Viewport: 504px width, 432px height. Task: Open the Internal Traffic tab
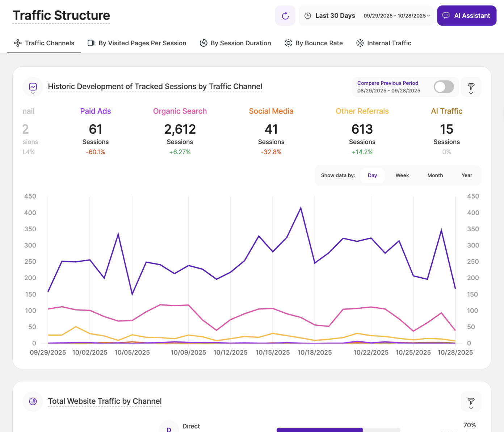pyautogui.click(x=383, y=43)
